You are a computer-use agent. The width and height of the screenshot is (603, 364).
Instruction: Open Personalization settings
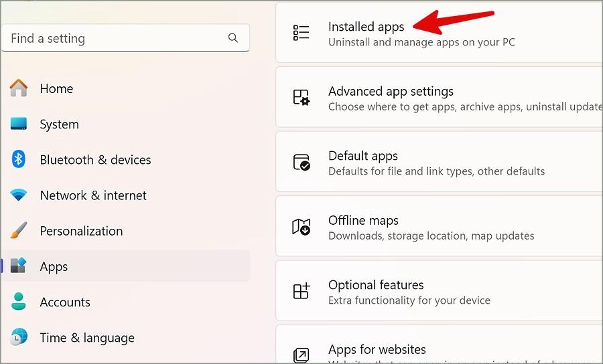click(x=81, y=231)
